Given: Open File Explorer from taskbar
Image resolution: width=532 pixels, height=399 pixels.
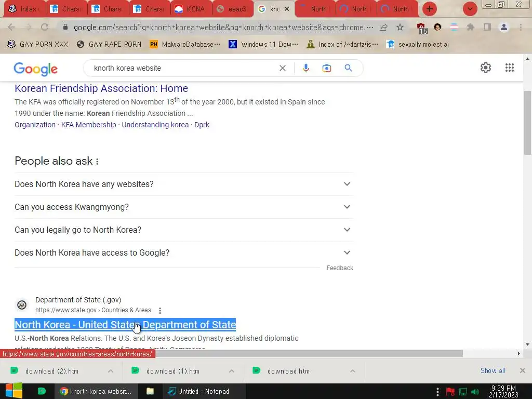Looking at the screenshot, I should (150, 391).
